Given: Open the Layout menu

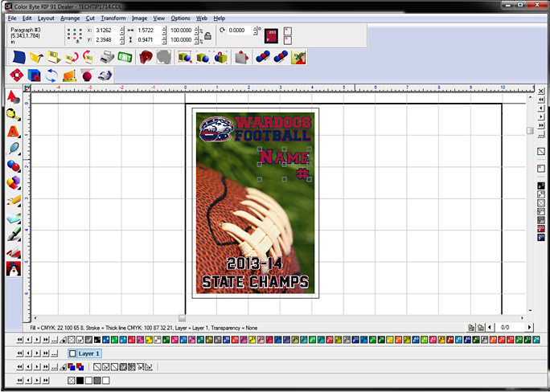Looking at the screenshot, I should point(46,18).
